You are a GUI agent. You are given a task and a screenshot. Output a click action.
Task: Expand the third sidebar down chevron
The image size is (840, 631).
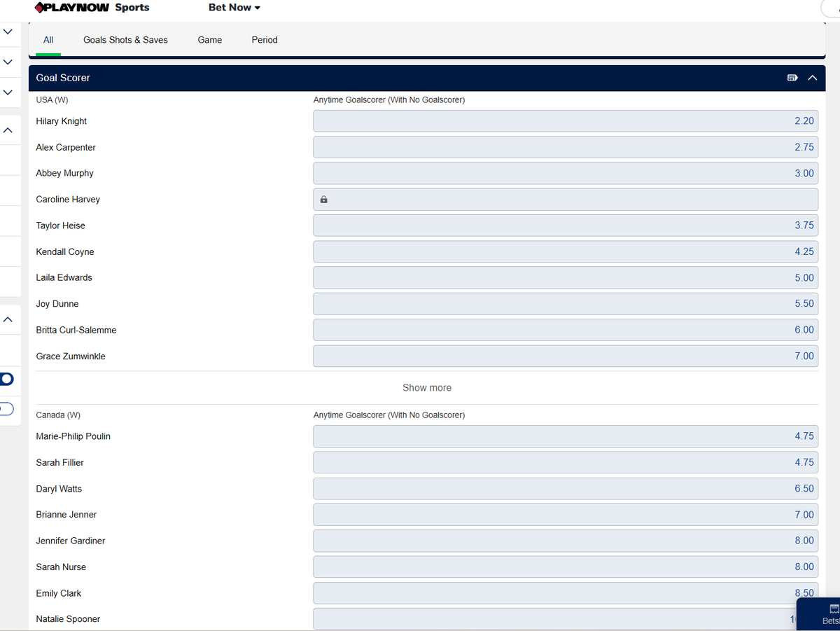click(8, 92)
